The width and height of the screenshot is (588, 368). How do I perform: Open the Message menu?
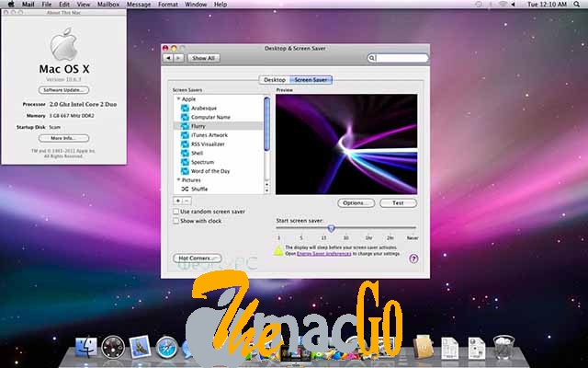click(139, 5)
